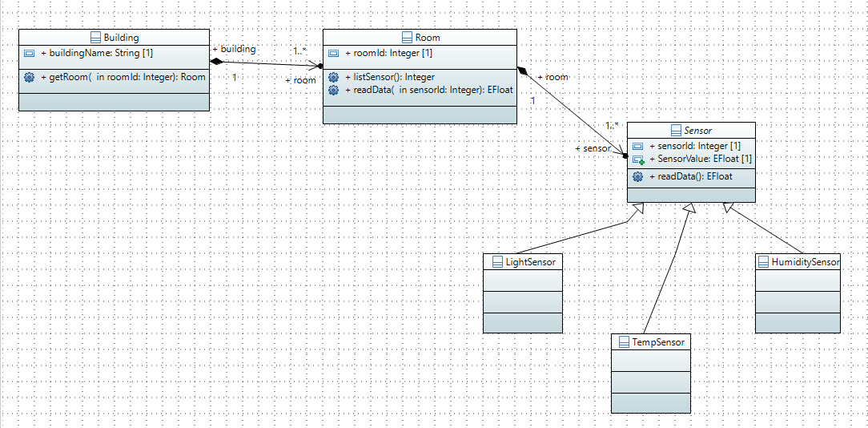This screenshot has width=868, height=428.
Task: Select the generalization arrowhead from LightSensor to Sensor
Action: point(637,210)
